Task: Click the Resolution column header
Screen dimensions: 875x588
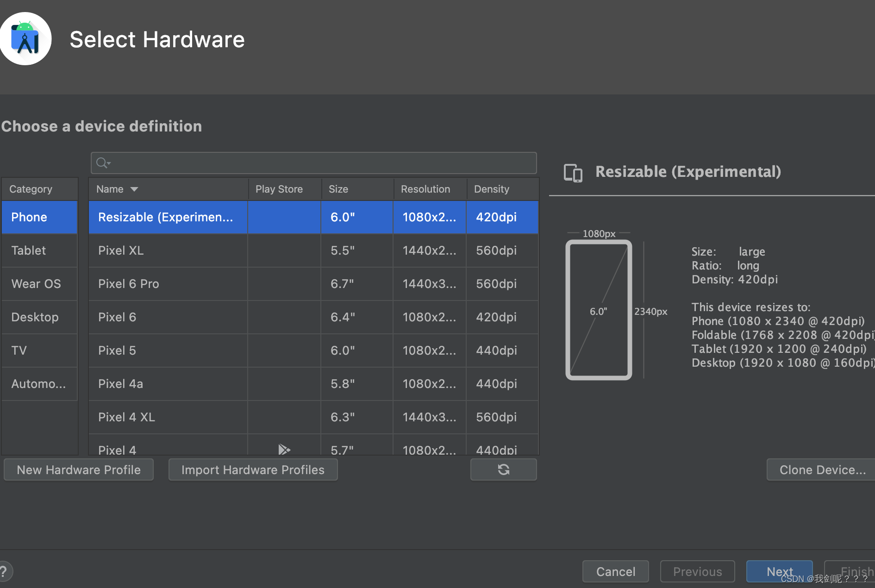Action: [x=430, y=189]
